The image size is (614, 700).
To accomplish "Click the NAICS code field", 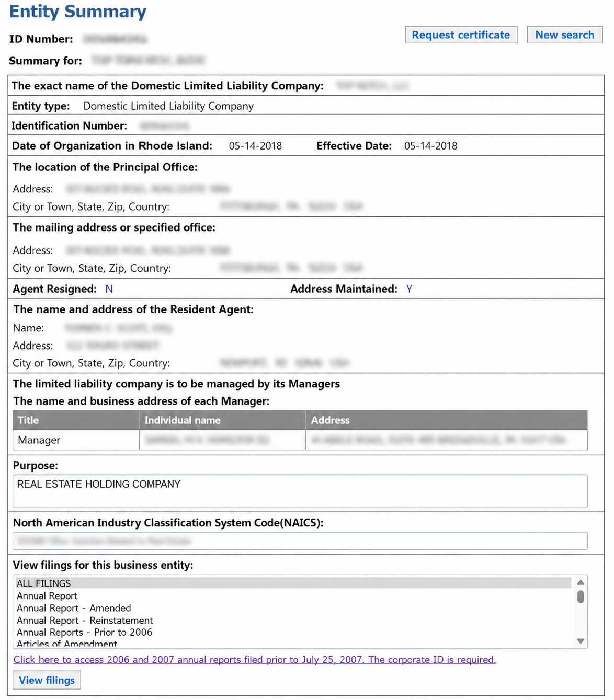I will (x=300, y=541).
